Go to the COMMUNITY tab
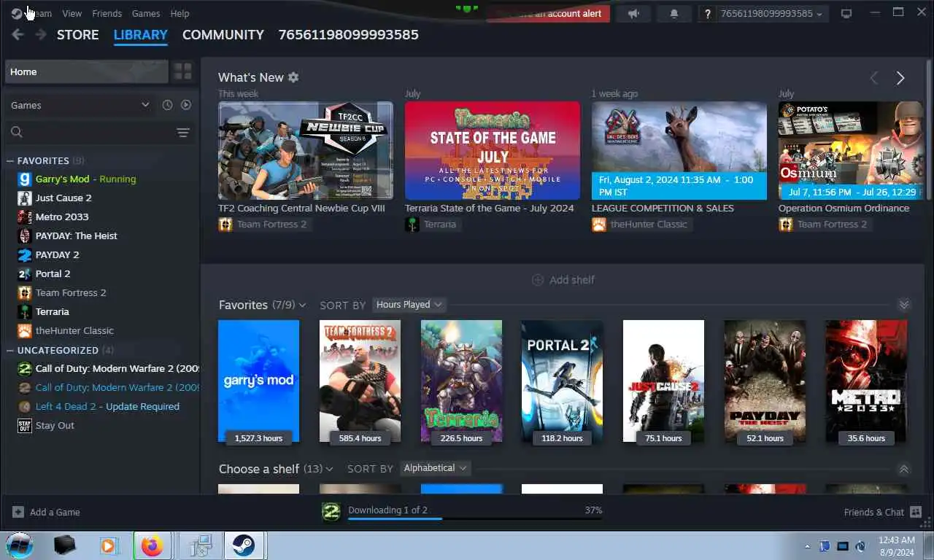 [223, 35]
